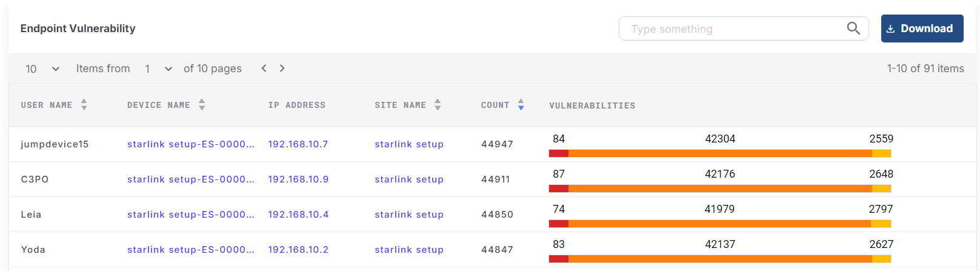Open IP address 192.168.10.2 link
Screen dimensions: 980x271
tap(298, 250)
